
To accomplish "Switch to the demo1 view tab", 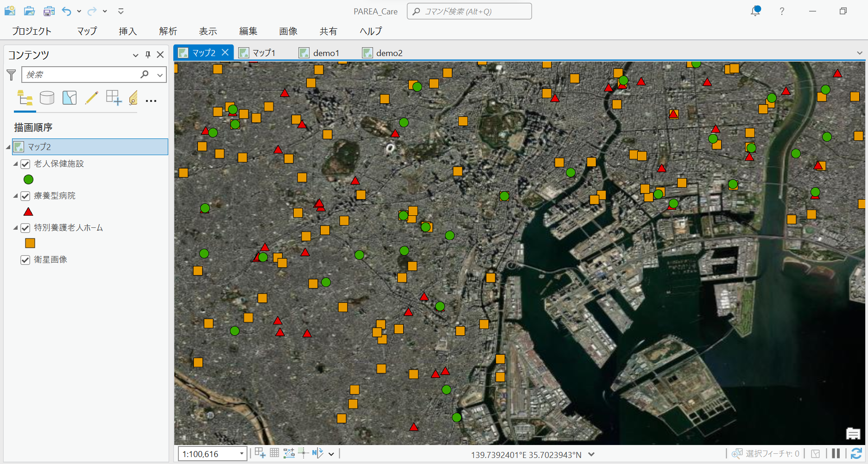I will point(320,53).
